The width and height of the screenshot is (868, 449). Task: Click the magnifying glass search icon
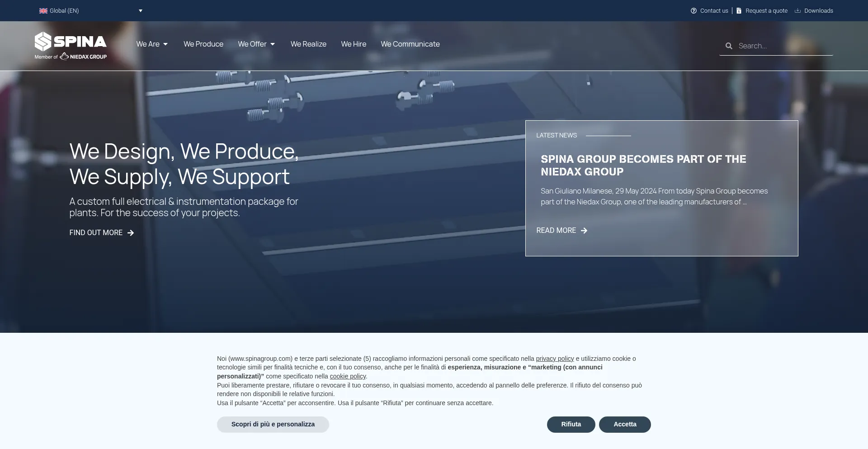click(729, 46)
